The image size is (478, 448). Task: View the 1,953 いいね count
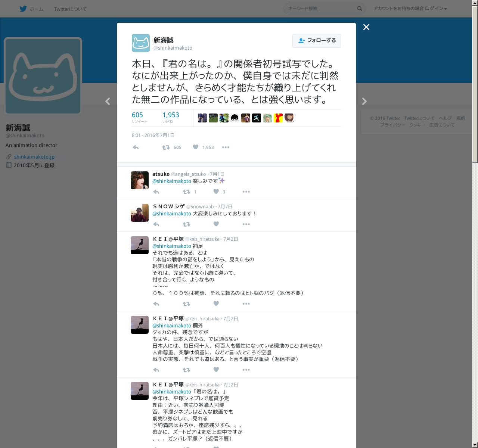pyautogui.click(x=171, y=117)
